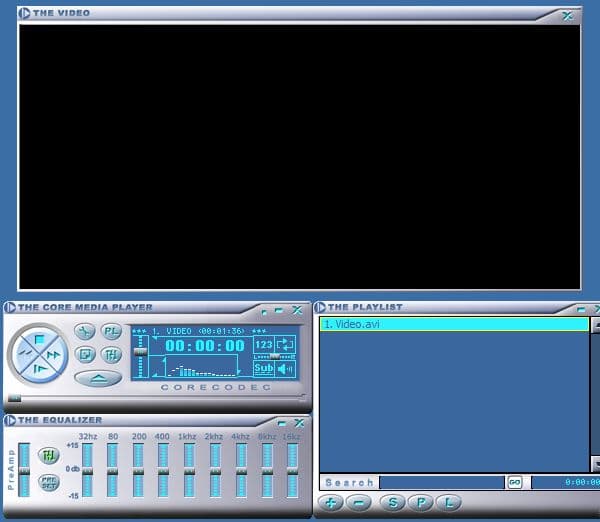Click the track title '1. VIDEO' in the display
600x522 pixels.
(172, 331)
